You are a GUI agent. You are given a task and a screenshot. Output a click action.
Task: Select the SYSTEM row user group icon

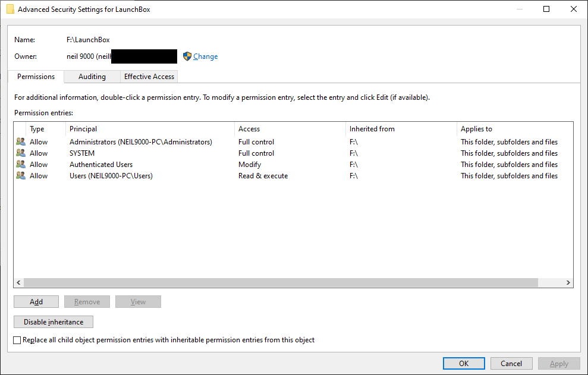click(x=21, y=153)
